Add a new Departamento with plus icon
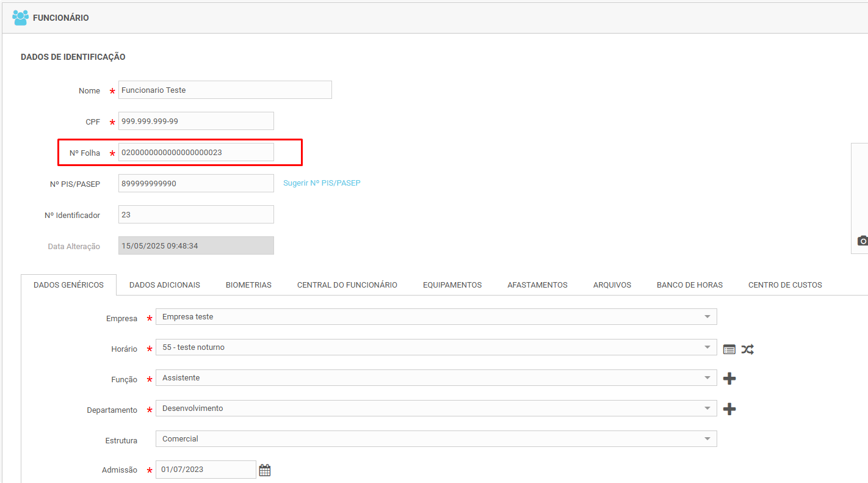The image size is (868, 483). [x=729, y=409]
